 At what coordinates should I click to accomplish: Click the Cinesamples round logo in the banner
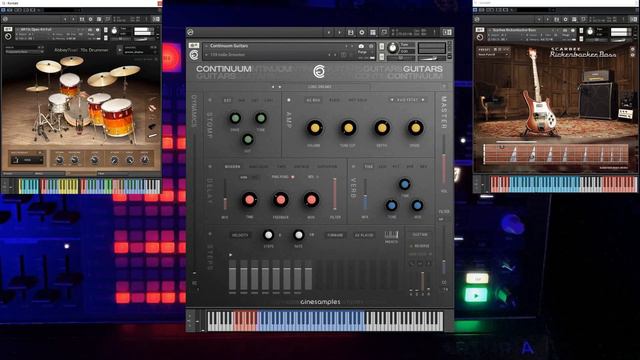(319, 71)
